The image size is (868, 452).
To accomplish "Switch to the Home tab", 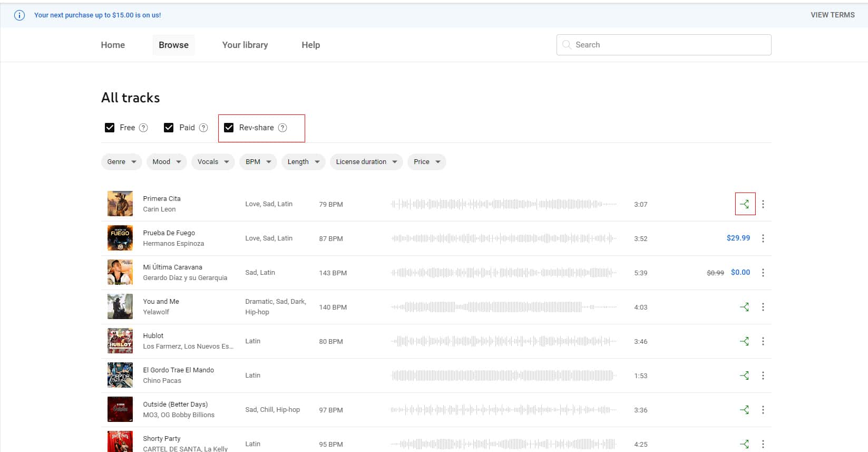I will [x=113, y=45].
